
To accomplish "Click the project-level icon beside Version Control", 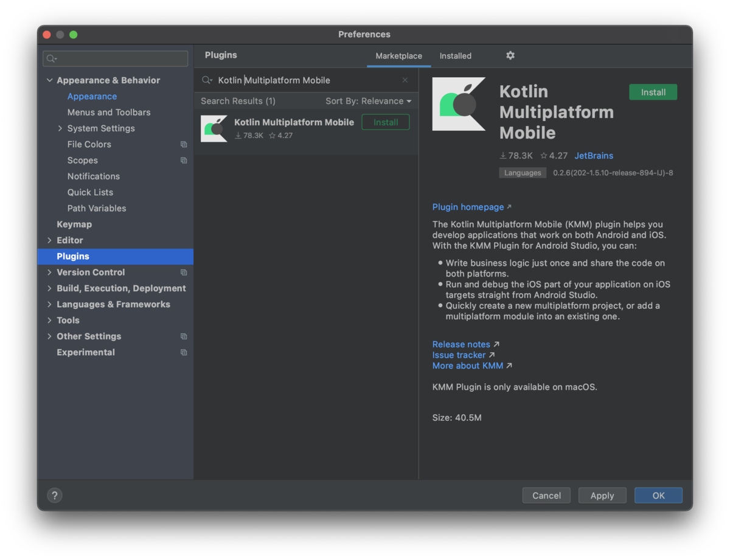I will click(184, 272).
